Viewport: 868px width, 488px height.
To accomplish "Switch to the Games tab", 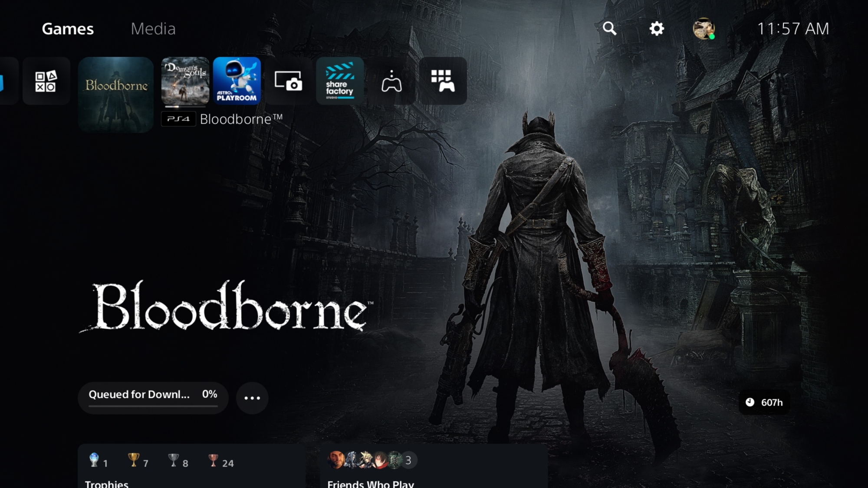I will point(68,29).
